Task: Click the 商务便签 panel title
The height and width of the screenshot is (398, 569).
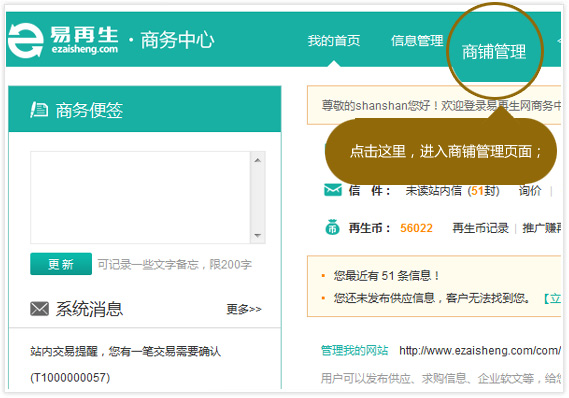Action: [x=89, y=110]
